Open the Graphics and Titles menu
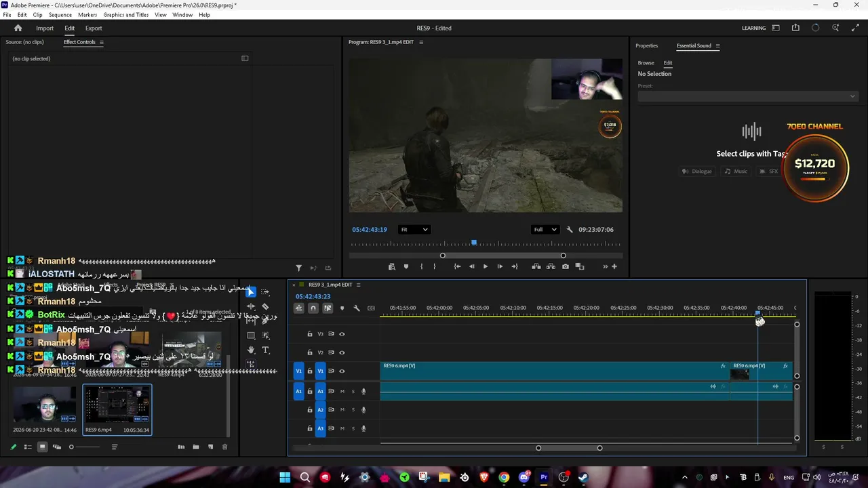 (x=126, y=15)
